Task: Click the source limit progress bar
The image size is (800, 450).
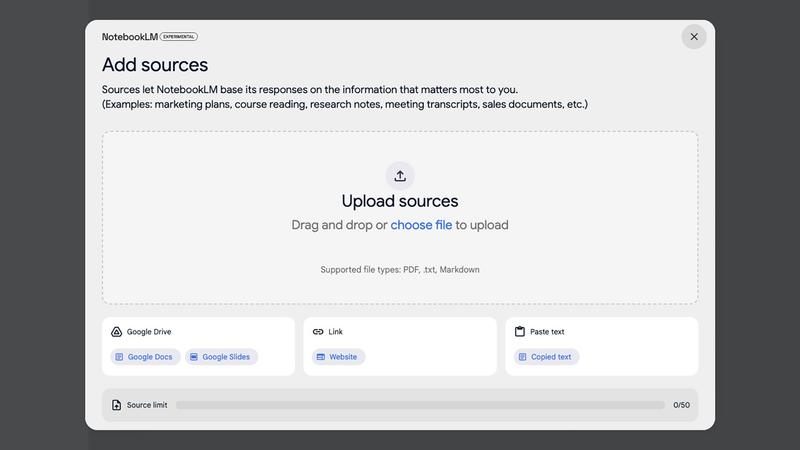Action: [x=420, y=405]
